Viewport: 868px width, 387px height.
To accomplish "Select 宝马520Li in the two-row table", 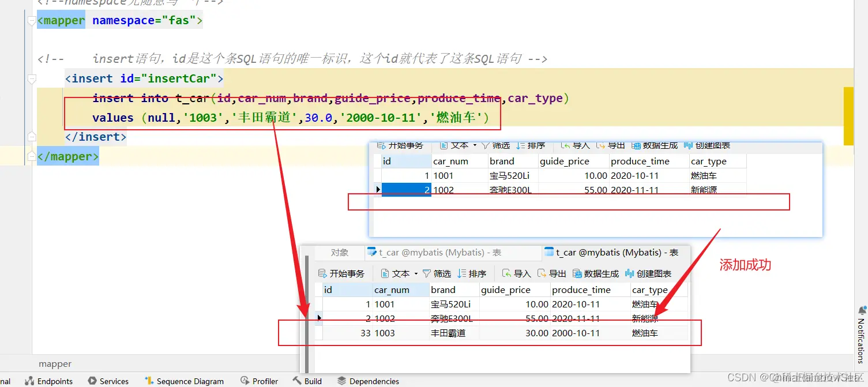I will pos(513,175).
